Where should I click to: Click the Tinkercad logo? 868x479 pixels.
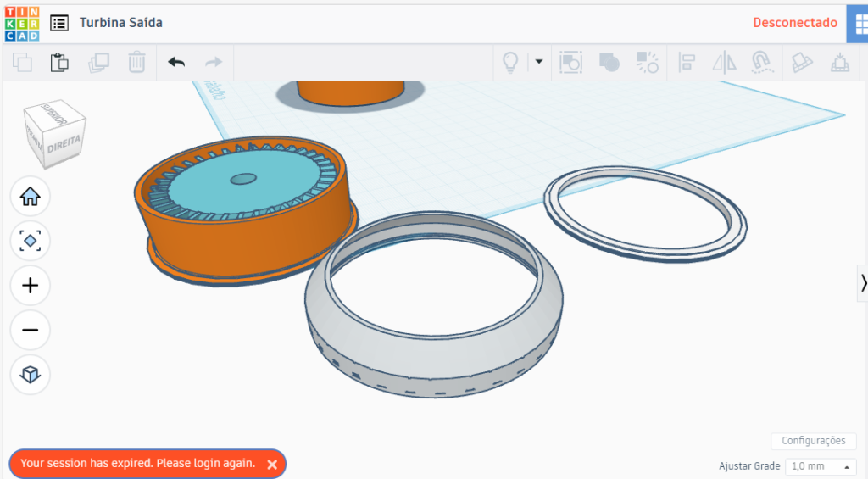22,23
